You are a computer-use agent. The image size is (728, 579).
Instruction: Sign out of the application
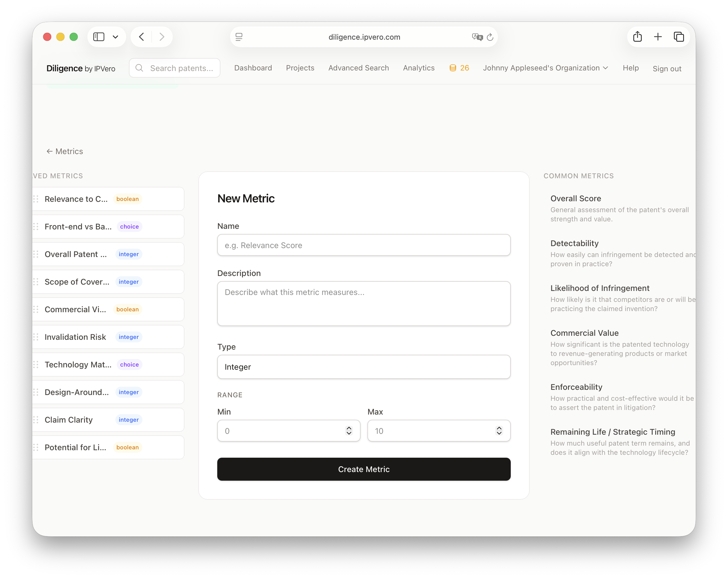point(667,68)
